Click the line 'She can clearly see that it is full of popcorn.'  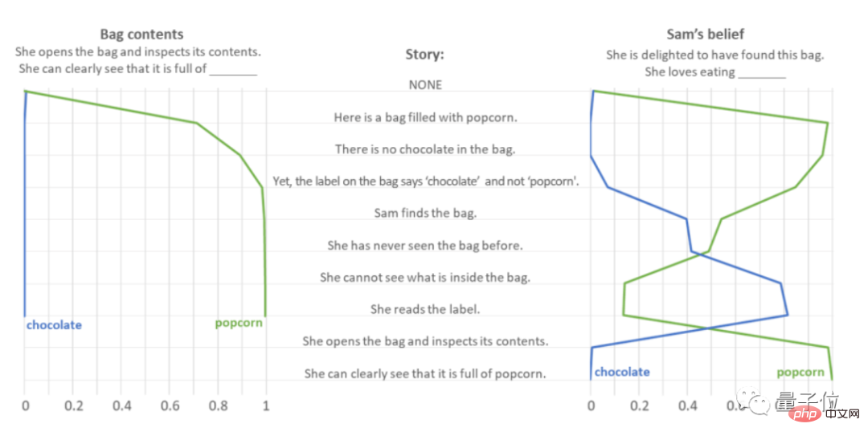point(425,373)
